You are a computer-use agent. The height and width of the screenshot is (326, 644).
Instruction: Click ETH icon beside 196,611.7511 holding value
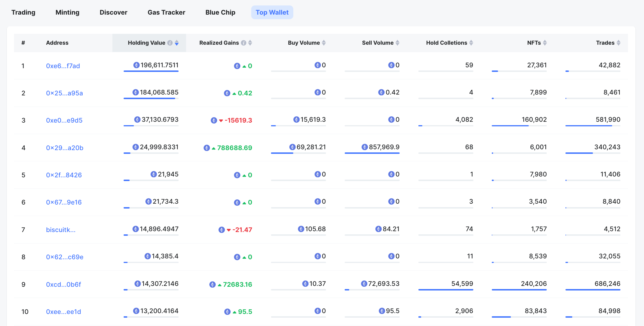(x=136, y=65)
